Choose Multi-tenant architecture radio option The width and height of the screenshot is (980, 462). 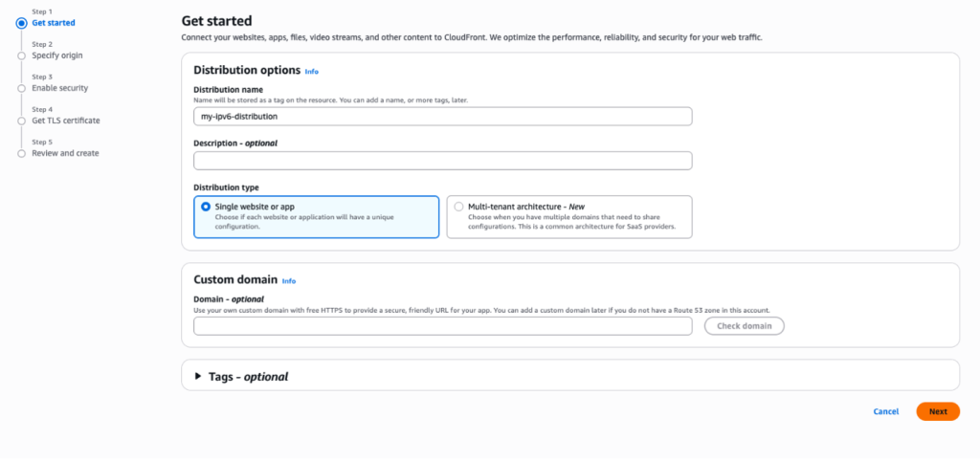click(459, 206)
